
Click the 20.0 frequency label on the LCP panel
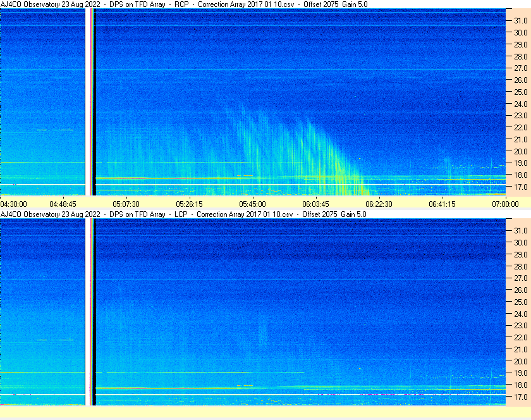(521, 361)
